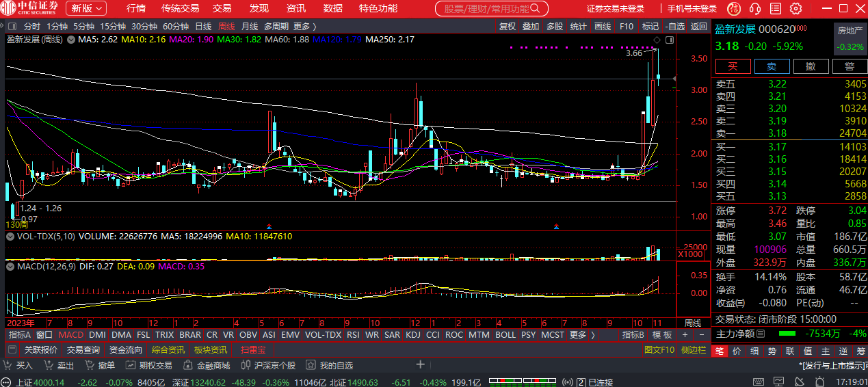Toggle the RSI indicator
The height and width of the screenshot is (387, 868).
(x=353, y=335)
